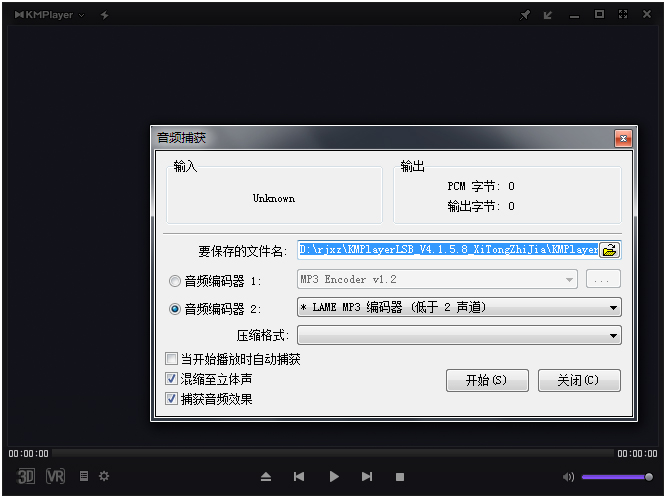Minimize the KMPlayer window
This screenshot has height=498, width=666.
[x=574, y=17]
